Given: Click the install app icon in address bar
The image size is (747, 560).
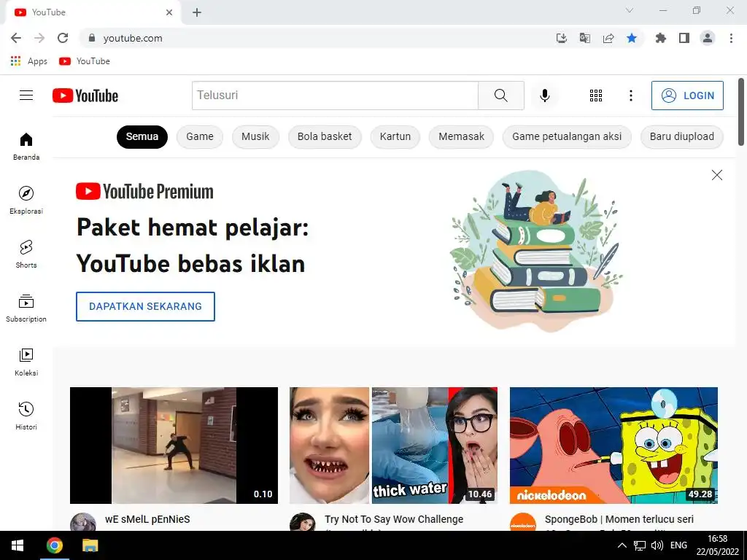Looking at the screenshot, I should [562, 38].
